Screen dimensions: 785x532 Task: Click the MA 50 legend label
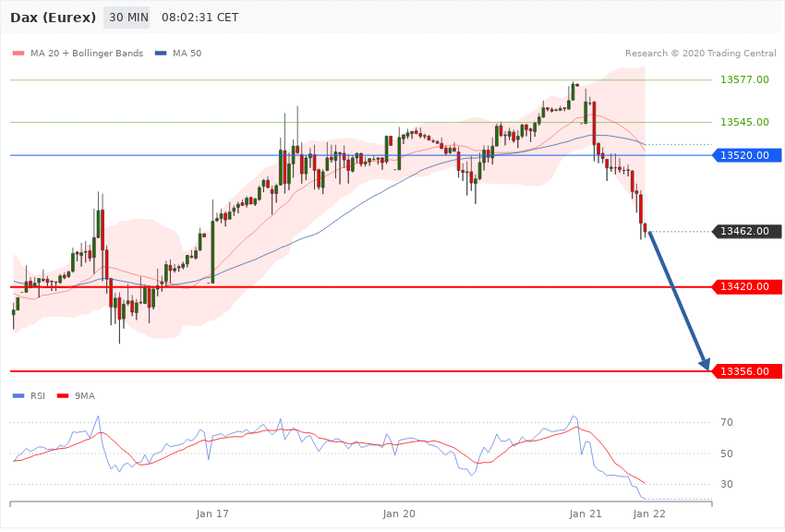187,53
